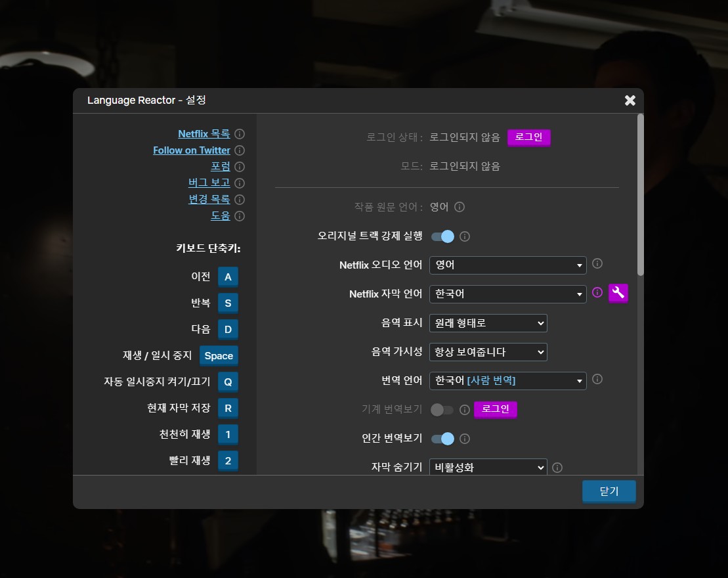Click Q shortcut key for 자동 일시중지
Screen dimensions: 728x578
[x=228, y=382]
